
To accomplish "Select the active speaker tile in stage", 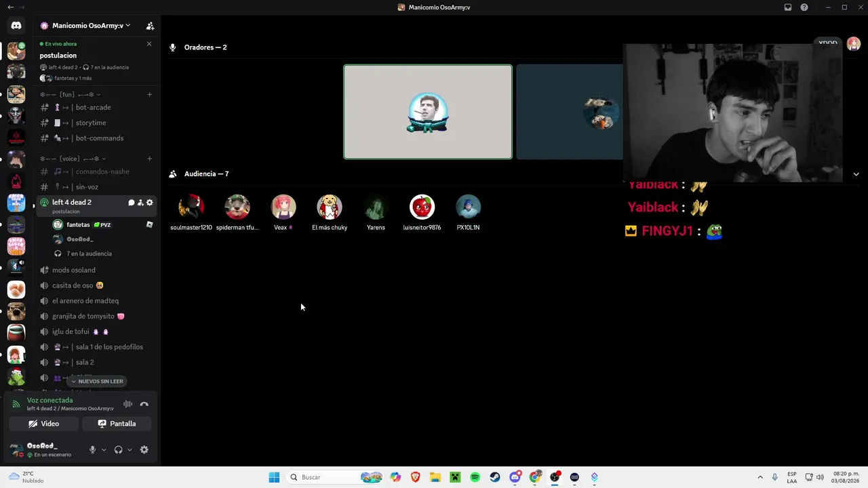I will coord(428,112).
